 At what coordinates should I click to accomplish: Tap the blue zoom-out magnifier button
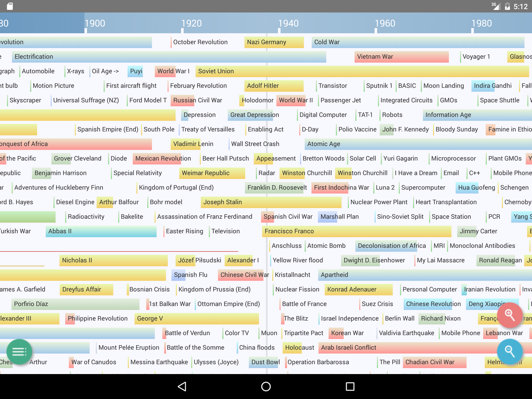[x=510, y=351]
